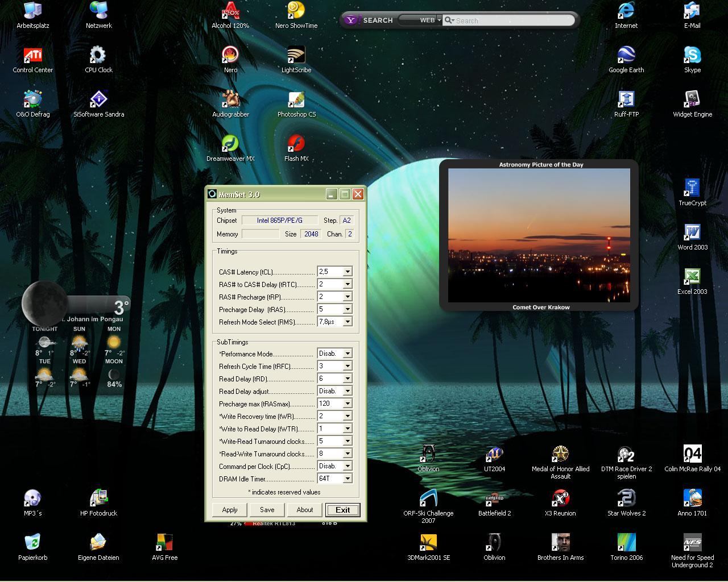Open Read Delay (tRD) dropdown
Image resolution: width=728 pixels, height=582 pixels.
pos(348,379)
